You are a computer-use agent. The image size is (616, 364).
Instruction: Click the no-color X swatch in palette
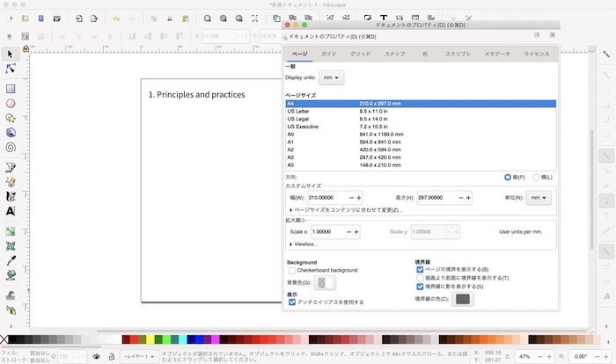coord(4,339)
